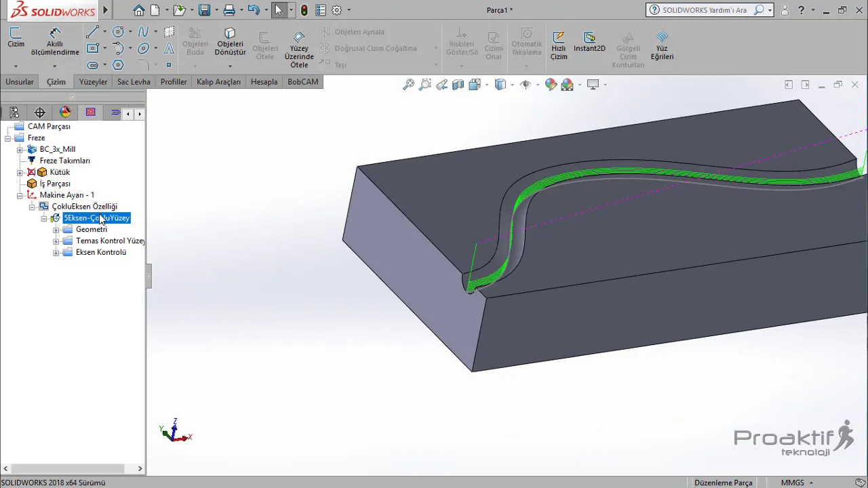Image resolution: width=868 pixels, height=488 pixels.
Task: Toggle Instant2D mode
Action: click(589, 42)
